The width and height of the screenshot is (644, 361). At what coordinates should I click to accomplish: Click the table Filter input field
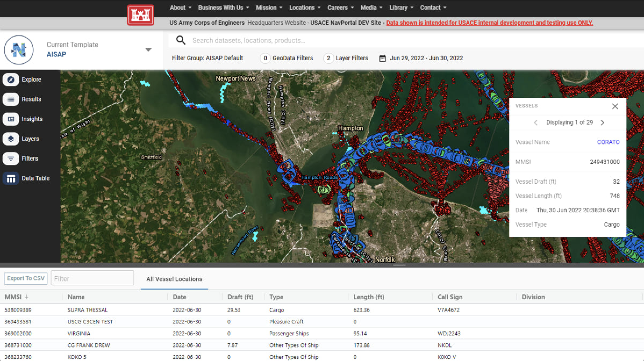click(x=92, y=278)
